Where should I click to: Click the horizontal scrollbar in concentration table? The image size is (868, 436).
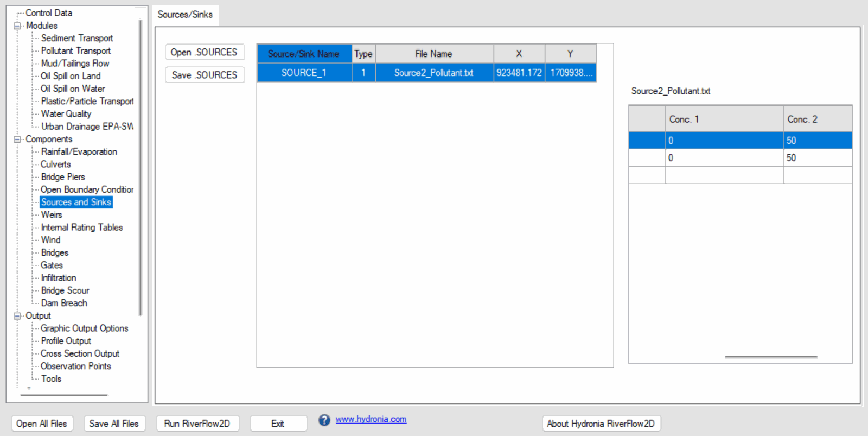pos(770,357)
